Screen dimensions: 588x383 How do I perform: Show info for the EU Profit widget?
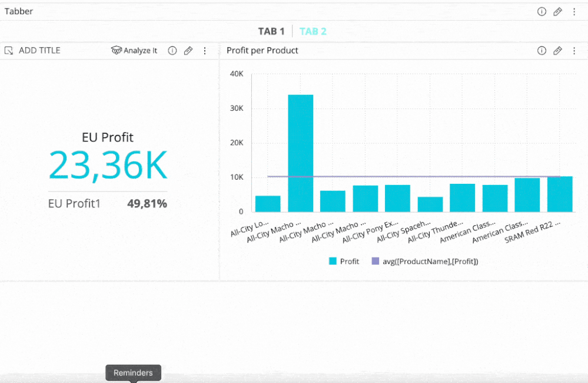(x=172, y=51)
